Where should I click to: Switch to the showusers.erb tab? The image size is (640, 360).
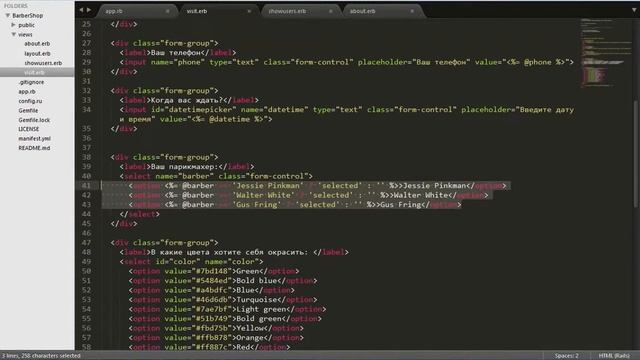[x=287, y=11]
